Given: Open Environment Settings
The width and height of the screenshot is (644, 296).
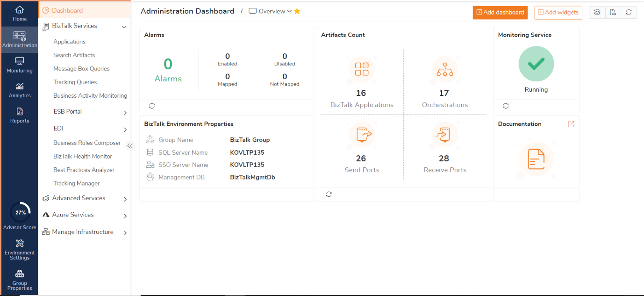Looking at the screenshot, I should click(x=19, y=249).
